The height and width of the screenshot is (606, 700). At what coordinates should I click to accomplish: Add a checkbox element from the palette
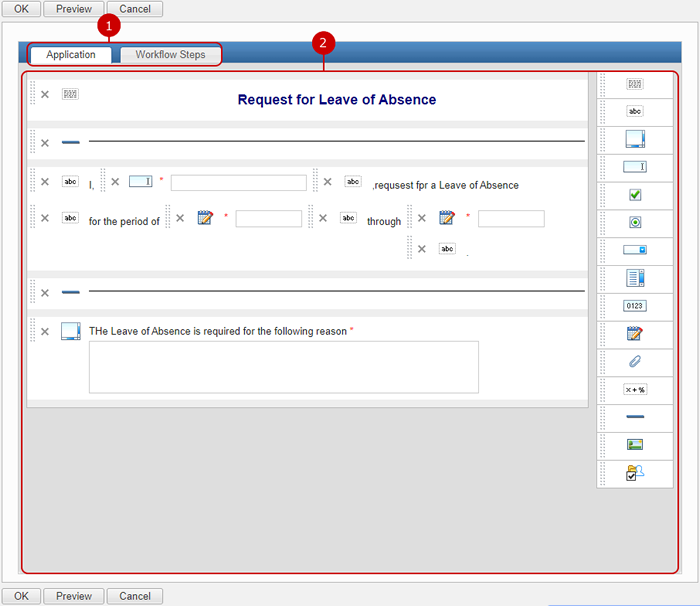pos(635,195)
